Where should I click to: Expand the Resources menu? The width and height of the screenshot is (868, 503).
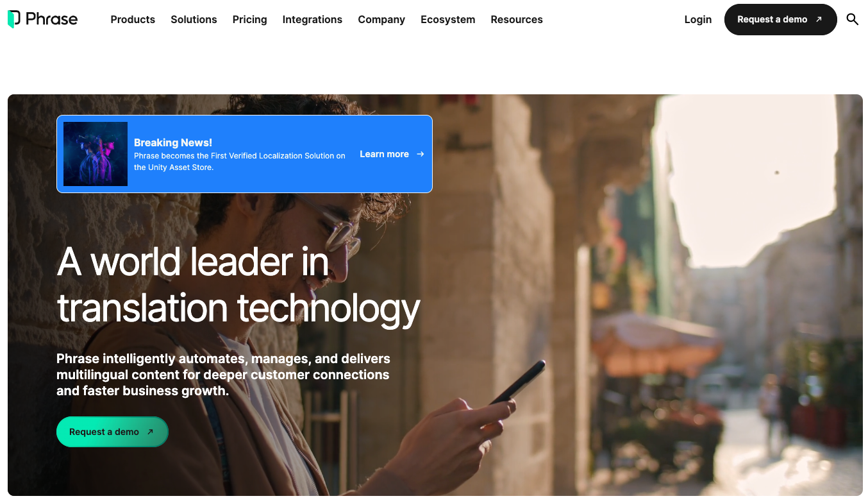(517, 19)
